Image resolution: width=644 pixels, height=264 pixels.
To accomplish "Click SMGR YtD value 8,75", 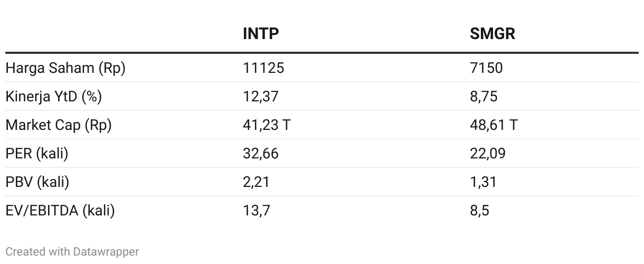I will pyautogui.click(x=484, y=97).
